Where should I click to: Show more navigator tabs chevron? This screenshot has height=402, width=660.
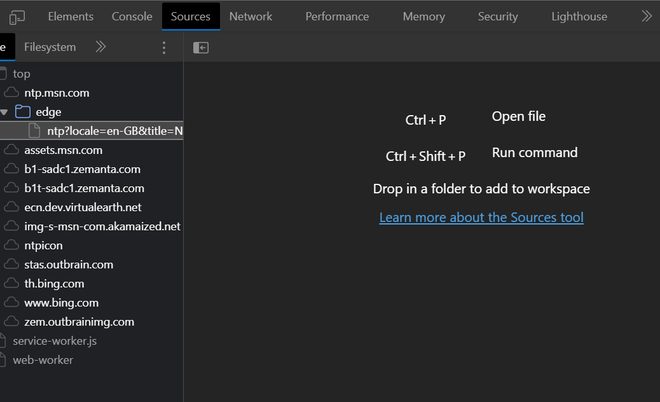[x=100, y=47]
